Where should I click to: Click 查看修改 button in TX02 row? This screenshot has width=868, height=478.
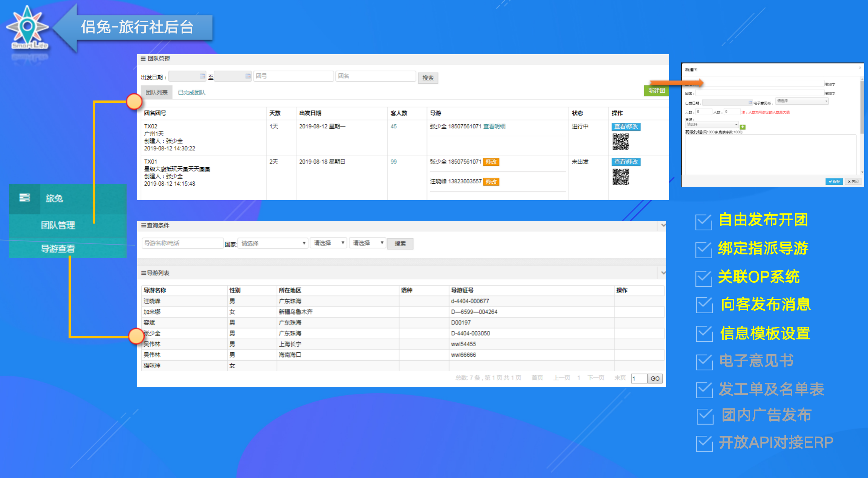click(626, 126)
